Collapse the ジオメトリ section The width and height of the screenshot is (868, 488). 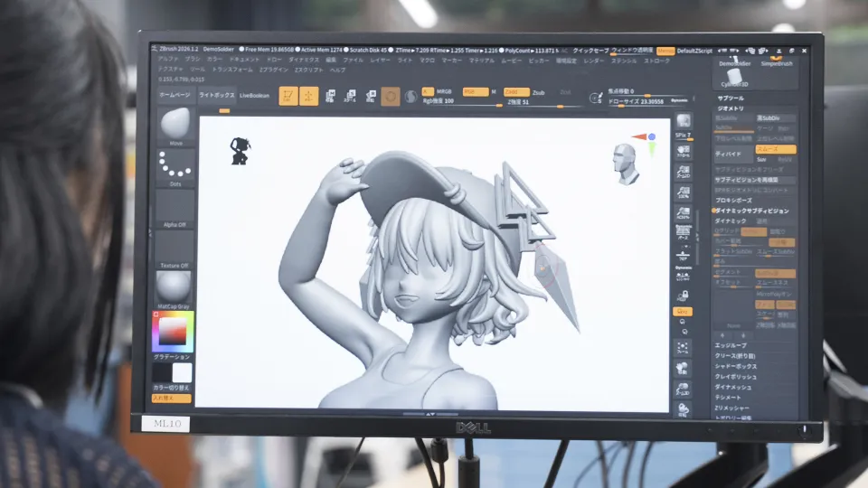tap(731, 108)
